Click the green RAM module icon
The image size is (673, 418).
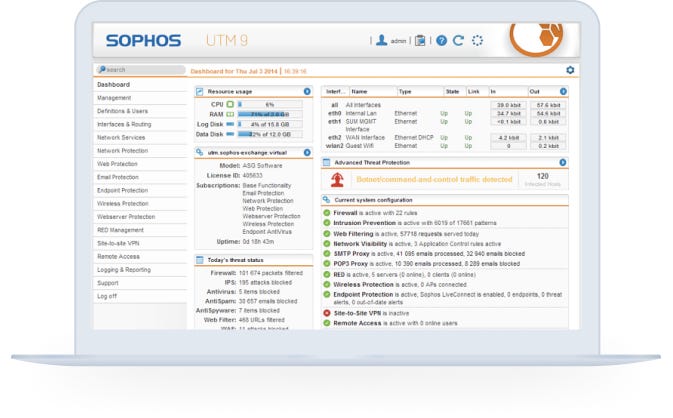pos(230,114)
